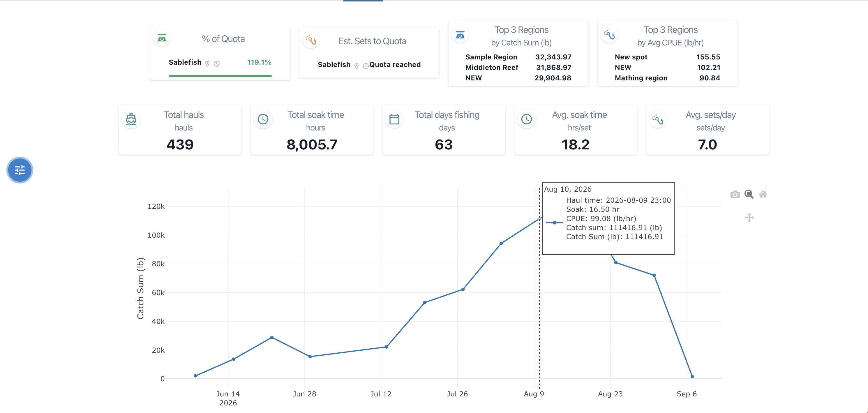
Task: Click the Catch Sum (lb) axis title
Action: tap(140, 288)
